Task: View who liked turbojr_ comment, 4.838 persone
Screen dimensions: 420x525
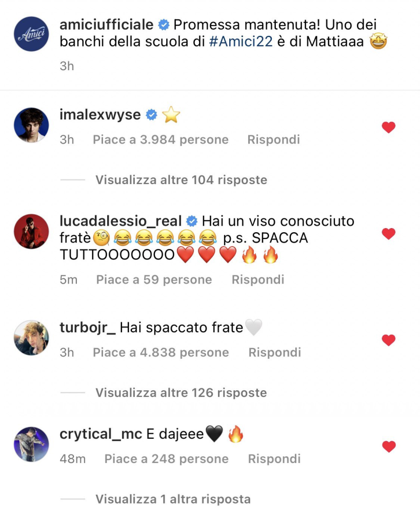Action: click(x=161, y=352)
